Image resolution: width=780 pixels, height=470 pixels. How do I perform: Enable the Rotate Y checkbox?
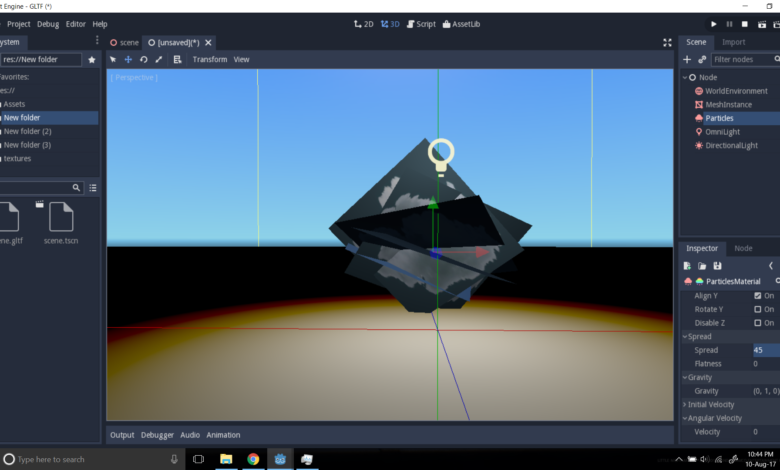coord(758,309)
